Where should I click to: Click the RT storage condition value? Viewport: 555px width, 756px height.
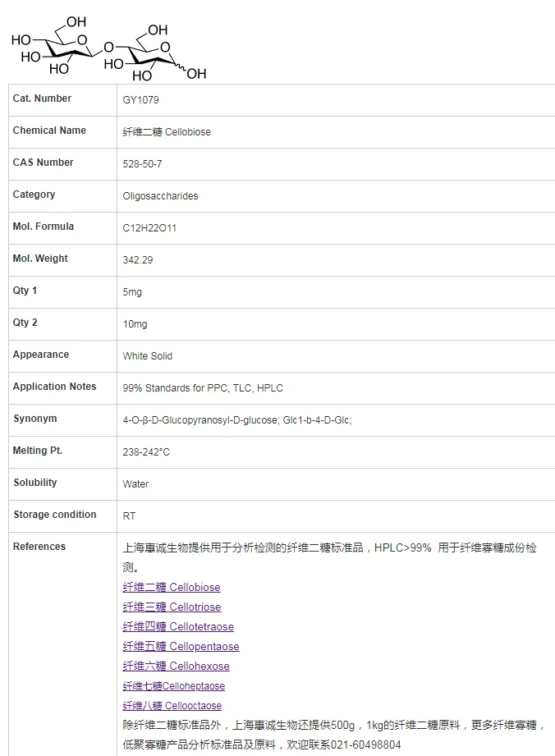(129, 515)
